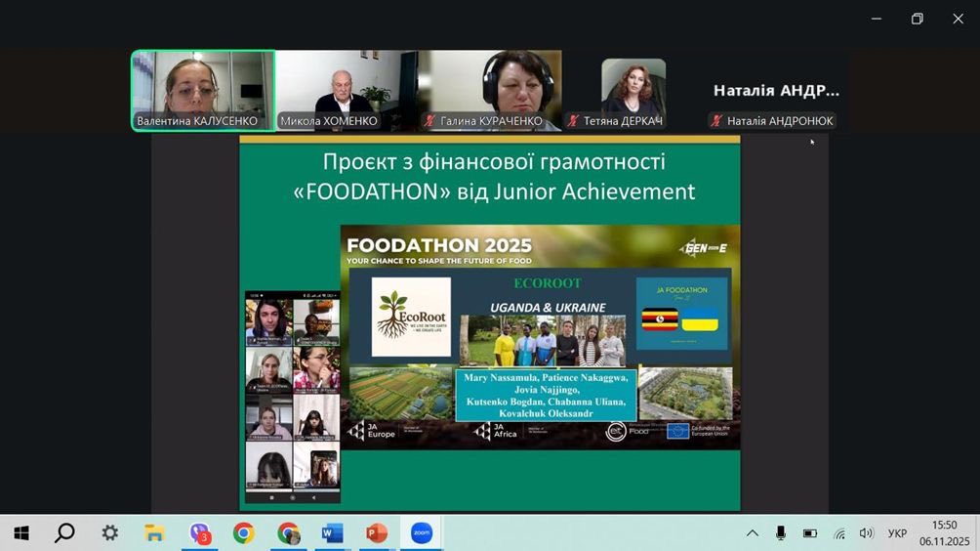
Task: Show hidden system tray icons
Action: (753, 533)
